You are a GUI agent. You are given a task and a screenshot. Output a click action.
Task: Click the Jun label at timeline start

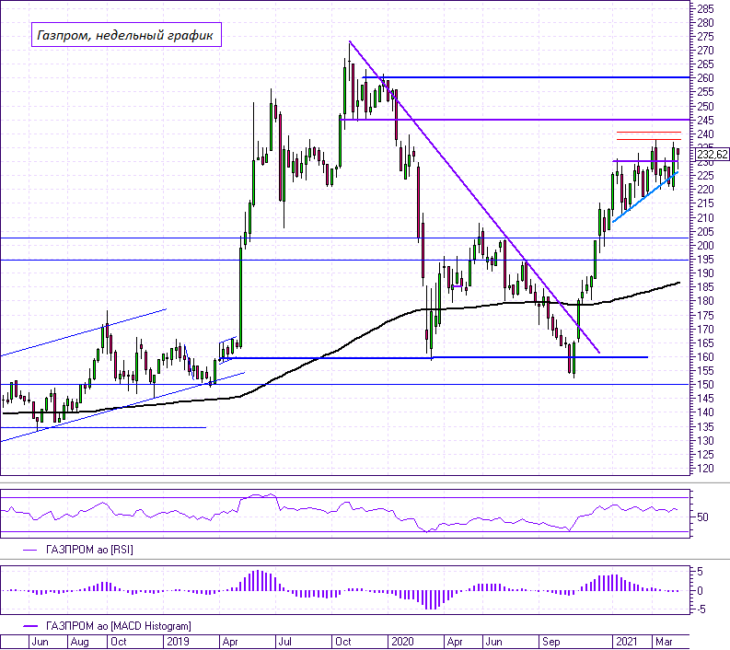click(40, 642)
